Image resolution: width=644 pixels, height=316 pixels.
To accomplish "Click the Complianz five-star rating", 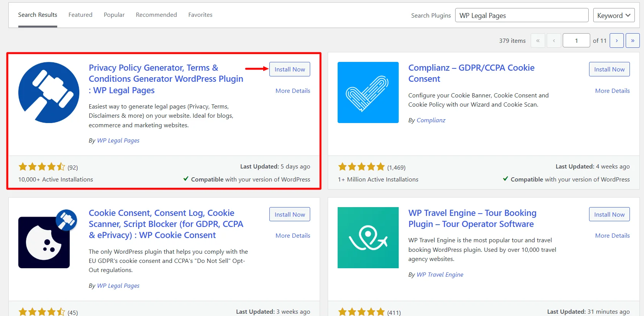I will pos(361,167).
